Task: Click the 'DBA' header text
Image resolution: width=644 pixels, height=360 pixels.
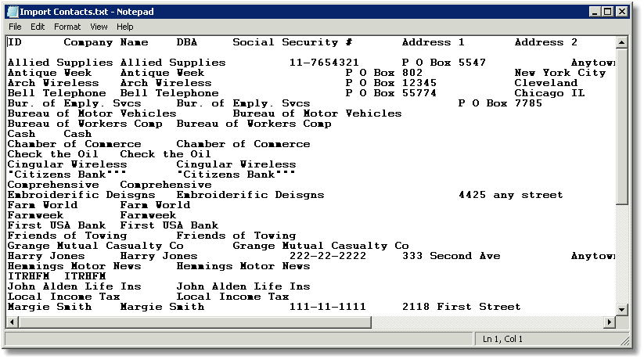Action: tap(187, 42)
